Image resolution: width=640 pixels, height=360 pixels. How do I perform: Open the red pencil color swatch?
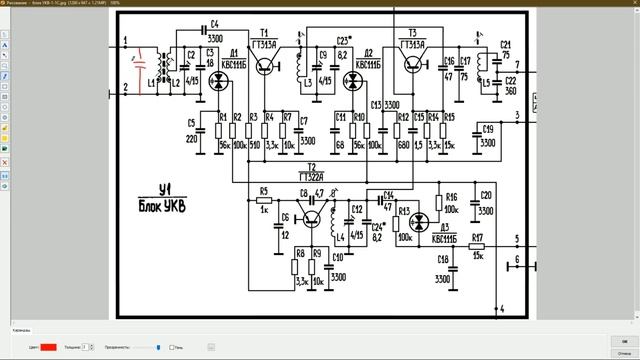coord(49,347)
